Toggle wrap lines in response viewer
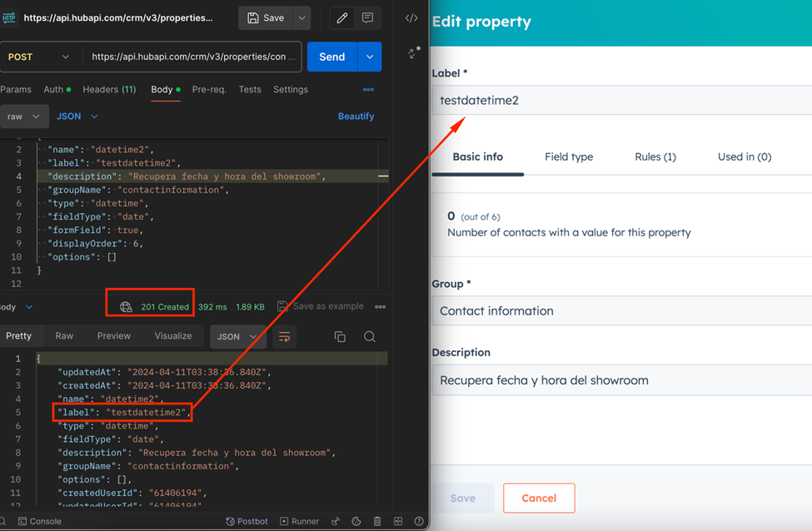812x531 pixels. point(283,336)
